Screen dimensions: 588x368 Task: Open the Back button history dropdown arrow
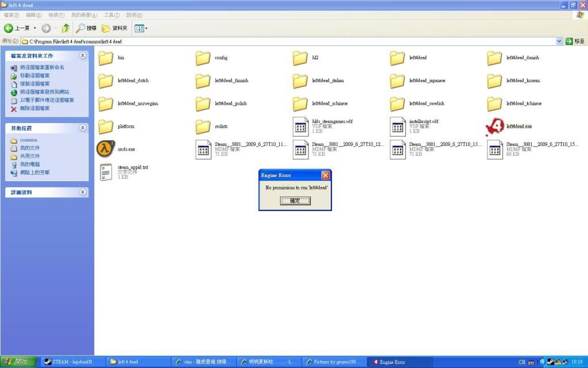pyautogui.click(x=34, y=28)
